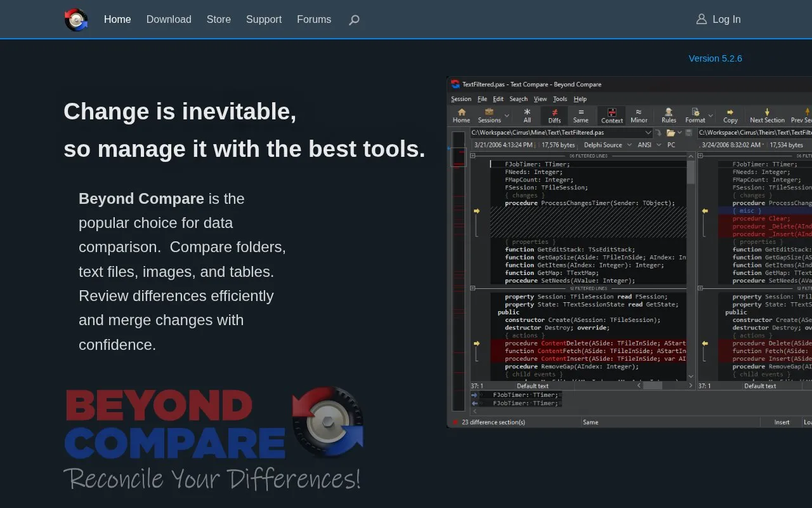812x508 pixels.
Task: Go to the Download page
Action: (169, 20)
